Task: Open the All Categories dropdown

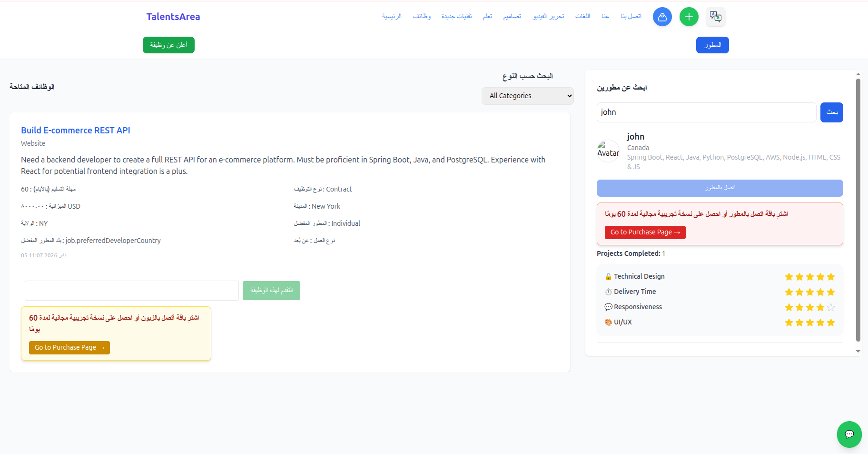Action: [527, 96]
